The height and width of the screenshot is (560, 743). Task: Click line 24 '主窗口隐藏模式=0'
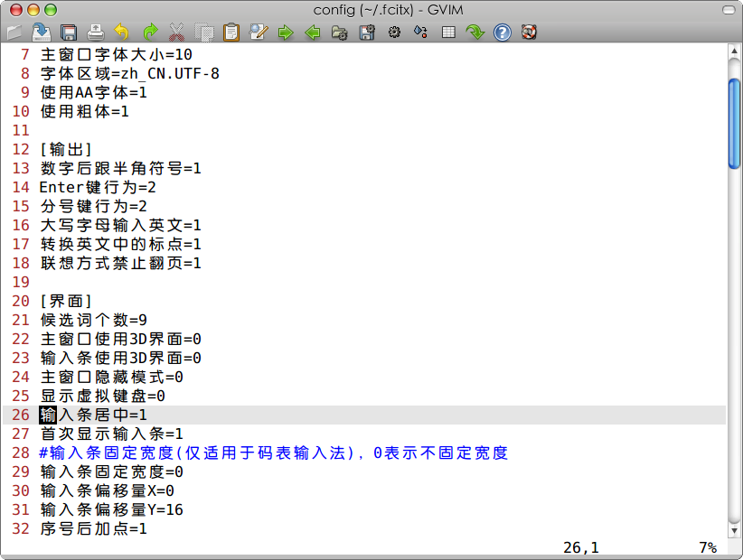click(x=111, y=377)
